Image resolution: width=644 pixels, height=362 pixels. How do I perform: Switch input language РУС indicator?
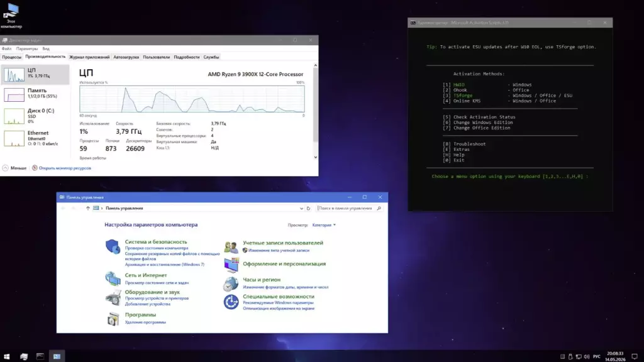596,356
